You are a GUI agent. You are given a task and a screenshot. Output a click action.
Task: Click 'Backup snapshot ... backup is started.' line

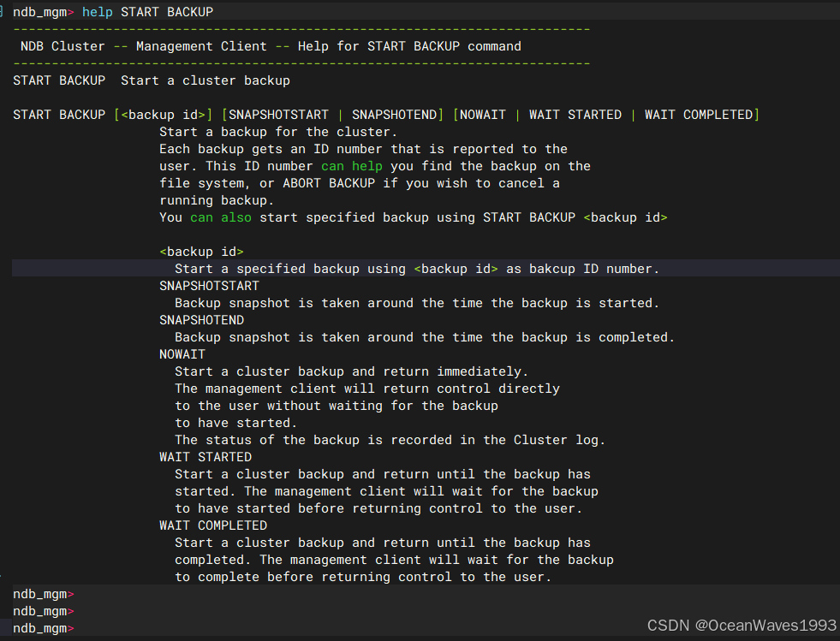pyautogui.click(x=417, y=303)
